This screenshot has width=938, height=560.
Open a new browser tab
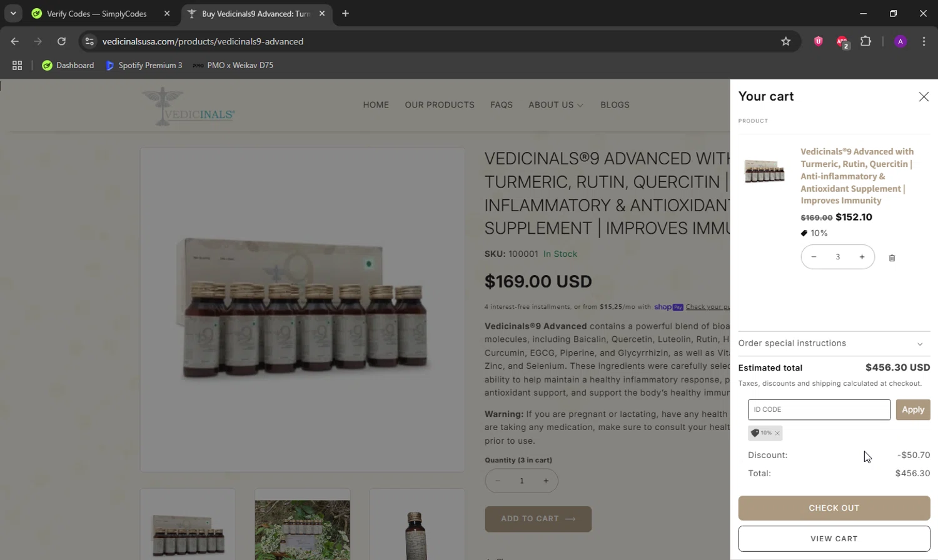[345, 14]
